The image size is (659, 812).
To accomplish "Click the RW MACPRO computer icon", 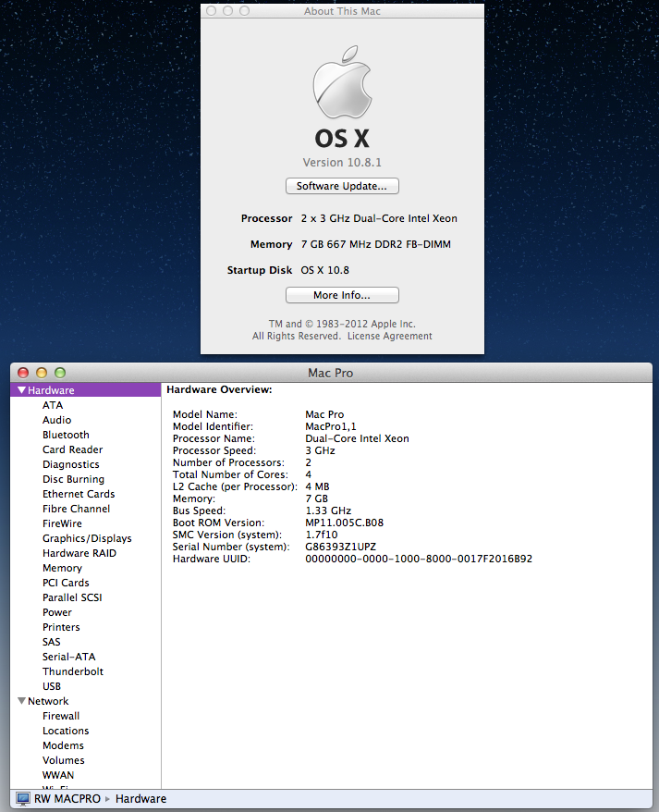I will pyautogui.click(x=23, y=799).
